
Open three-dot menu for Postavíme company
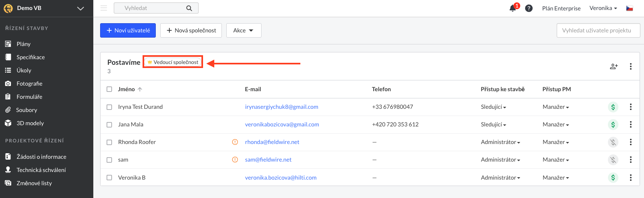[x=630, y=66]
